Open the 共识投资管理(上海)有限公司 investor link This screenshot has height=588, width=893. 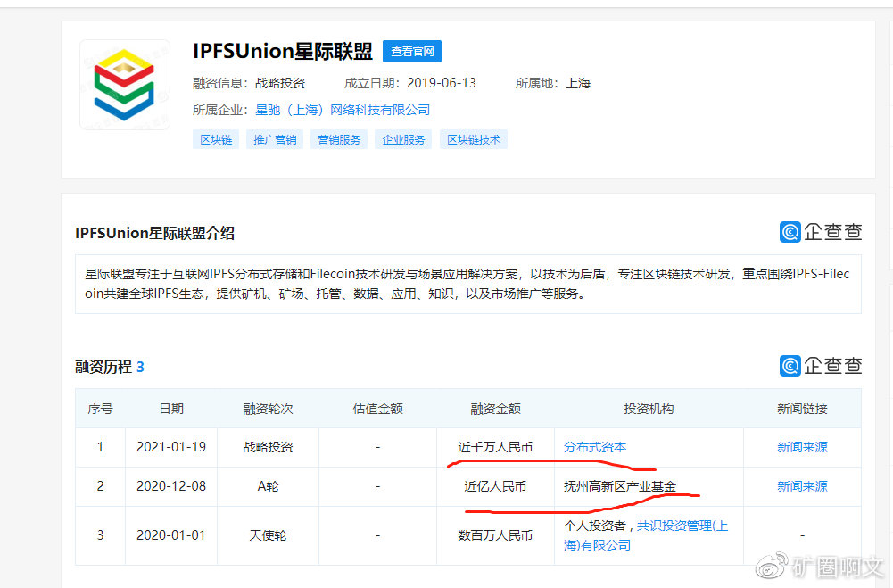click(646, 535)
